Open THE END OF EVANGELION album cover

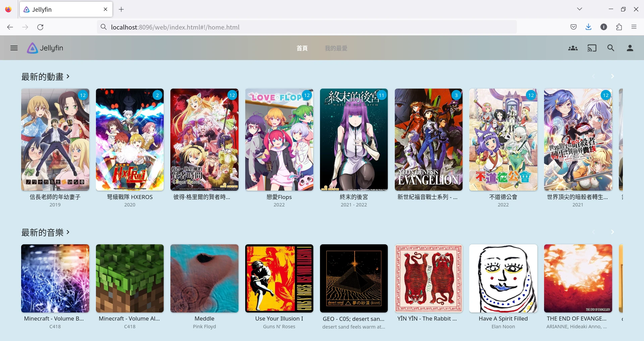click(x=578, y=279)
